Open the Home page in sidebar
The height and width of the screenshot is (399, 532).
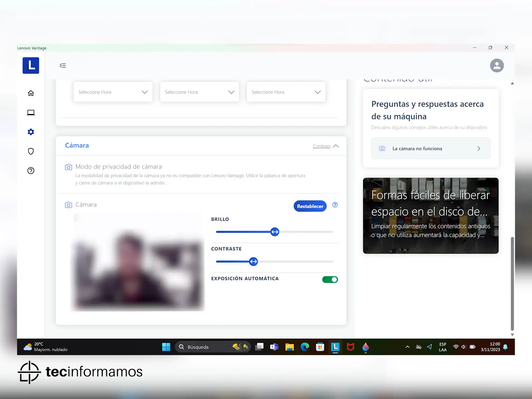(31, 93)
